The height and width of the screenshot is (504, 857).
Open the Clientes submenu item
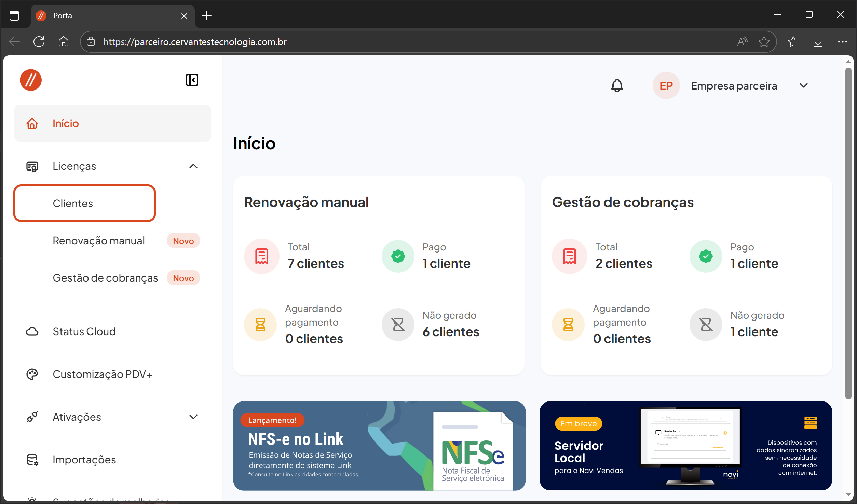click(73, 203)
